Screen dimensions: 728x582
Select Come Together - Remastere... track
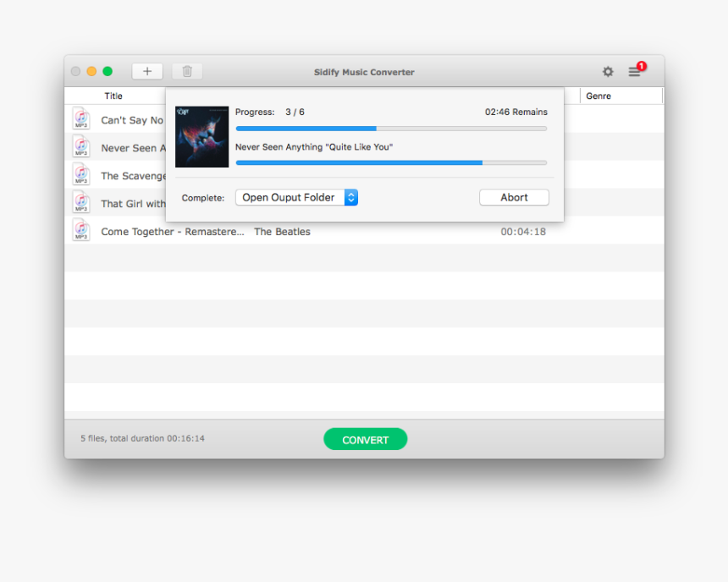[172, 232]
